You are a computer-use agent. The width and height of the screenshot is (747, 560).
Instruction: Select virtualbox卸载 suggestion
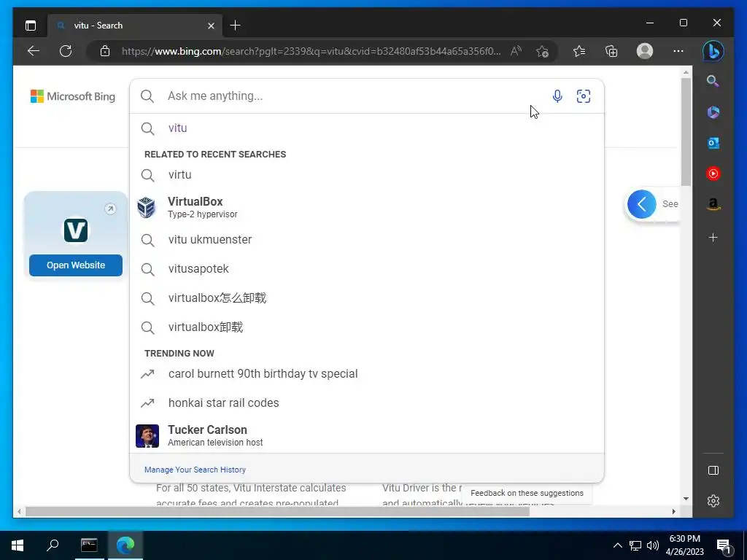367,327
